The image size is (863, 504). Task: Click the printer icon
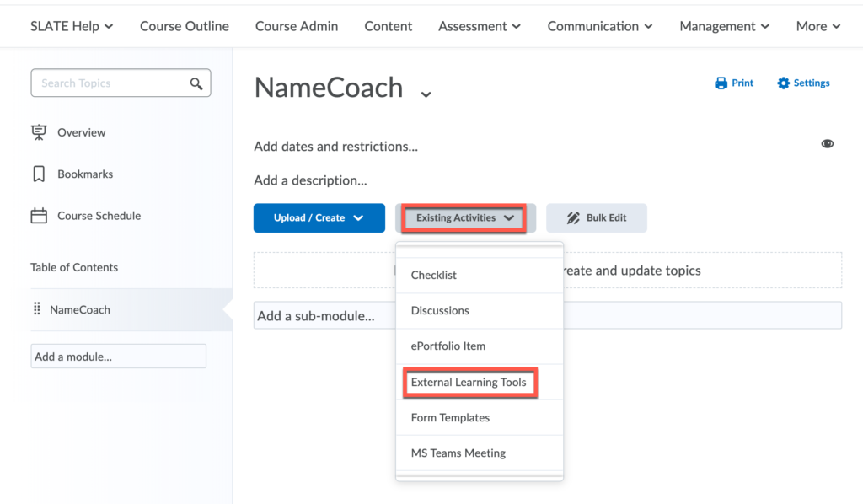point(721,83)
